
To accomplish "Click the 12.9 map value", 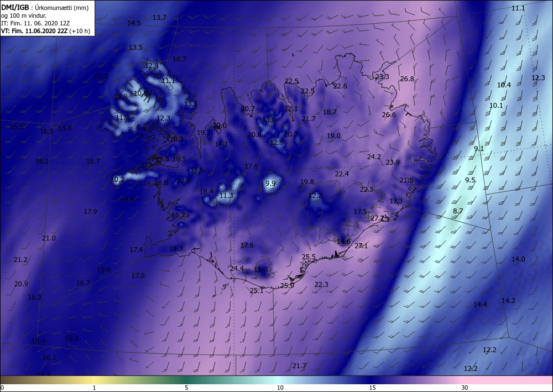I will (x=277, y=143).
